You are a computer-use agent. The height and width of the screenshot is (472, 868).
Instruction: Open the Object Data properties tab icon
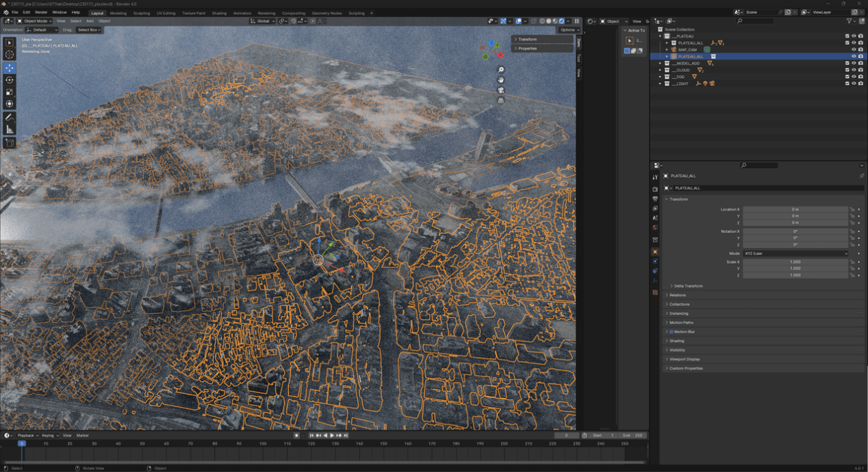pos(655,281)
